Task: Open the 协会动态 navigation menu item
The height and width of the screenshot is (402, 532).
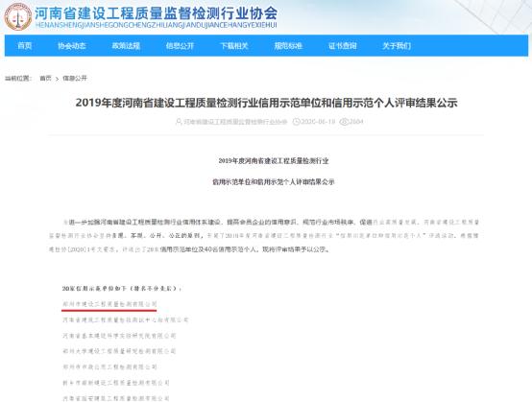Action: coord(72,46)
